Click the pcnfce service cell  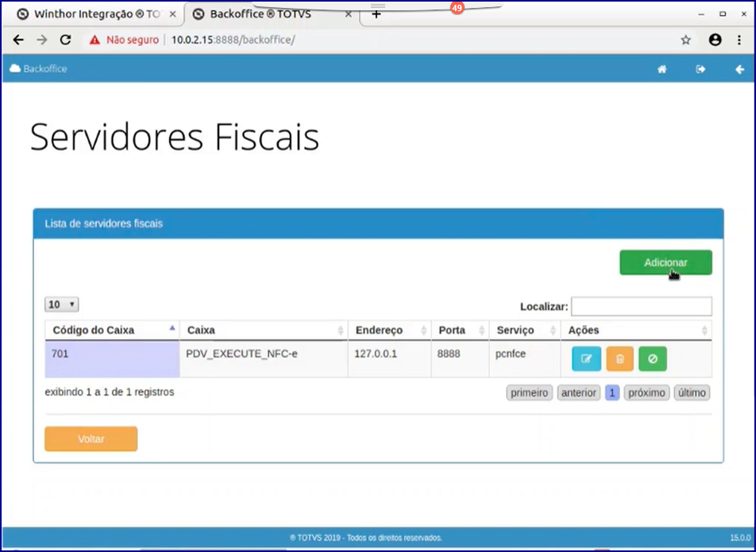coord(525,359)
